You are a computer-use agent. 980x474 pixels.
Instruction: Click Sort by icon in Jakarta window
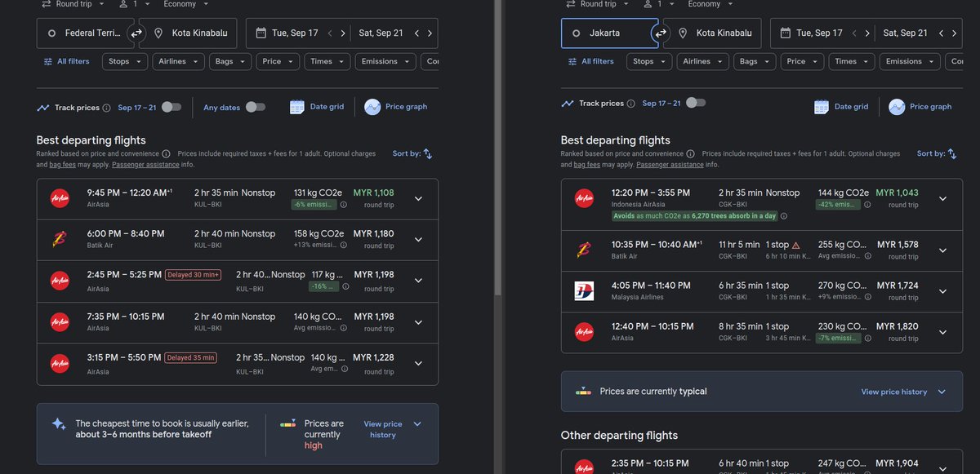[952, 153]
